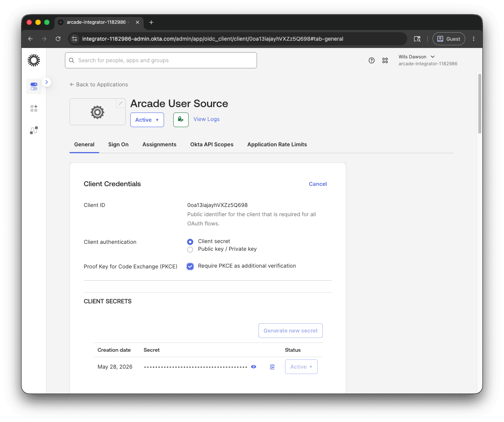
Task: Select the Public key / Private key option
Action: [190, 250]
